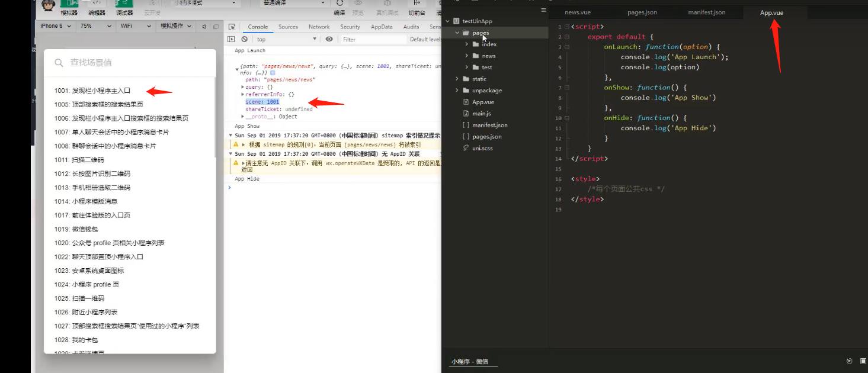The width and height of the screenshot is (868, 373).
Task: Select scene 1023: 安卓系统桌面图标
Action: [89, 271]
